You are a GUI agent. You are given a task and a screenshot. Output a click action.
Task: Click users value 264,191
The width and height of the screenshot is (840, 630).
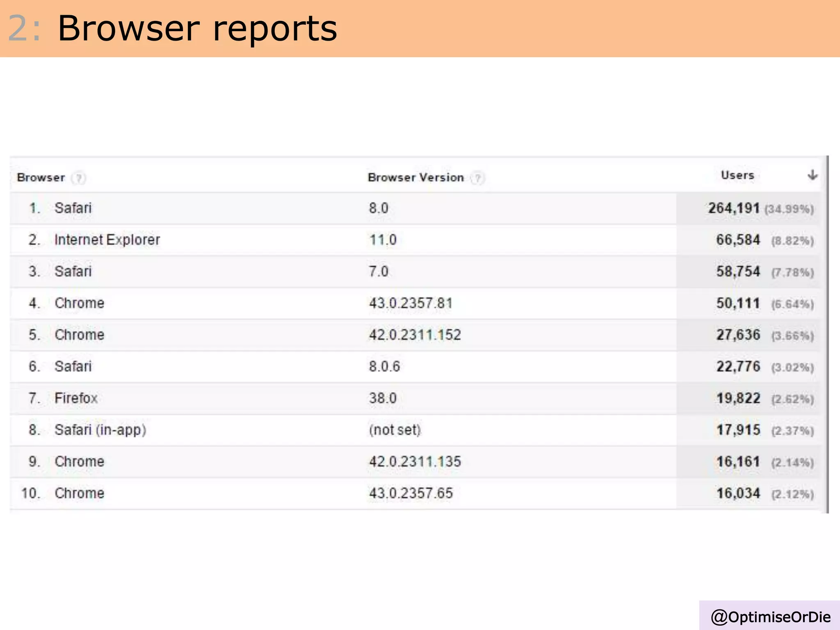(x=734, y=208)
